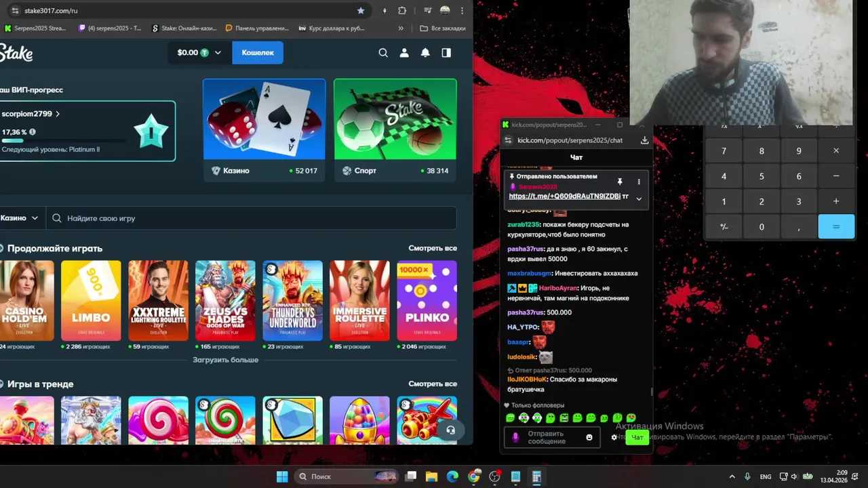Image resolution: width=868 pixels, height=488 pixels.
Task: Open Calculator from the taskbar
Action: point(536,476)
